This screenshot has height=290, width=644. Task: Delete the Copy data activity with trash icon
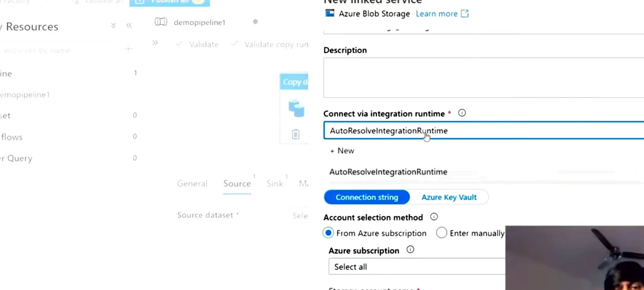tap(296, 134)
